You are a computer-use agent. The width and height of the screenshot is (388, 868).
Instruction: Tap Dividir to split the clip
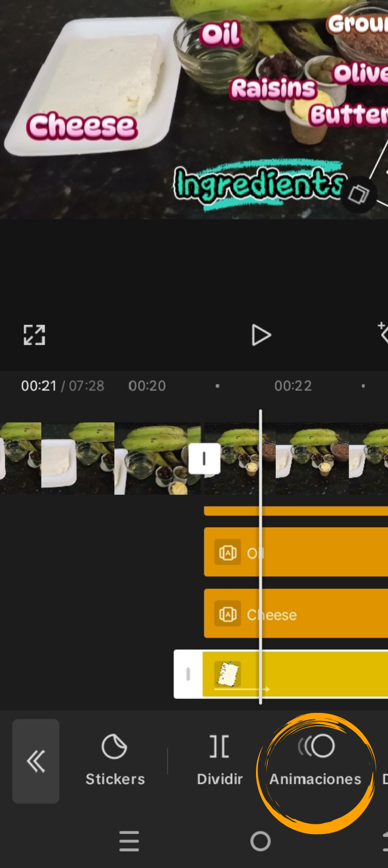(219, 761)
